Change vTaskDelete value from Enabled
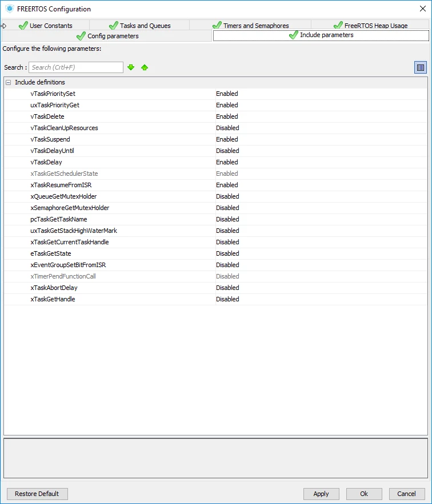 click(227, 116)
